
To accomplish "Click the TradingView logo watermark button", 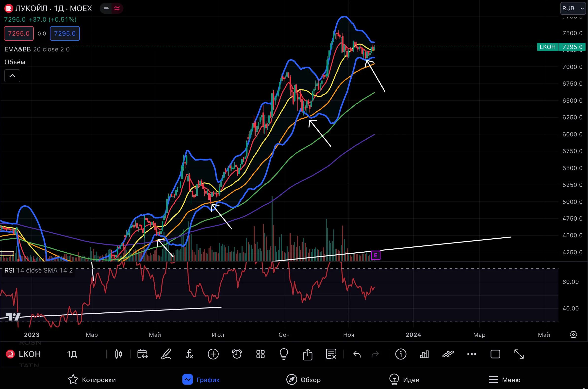I will (13, 317).
